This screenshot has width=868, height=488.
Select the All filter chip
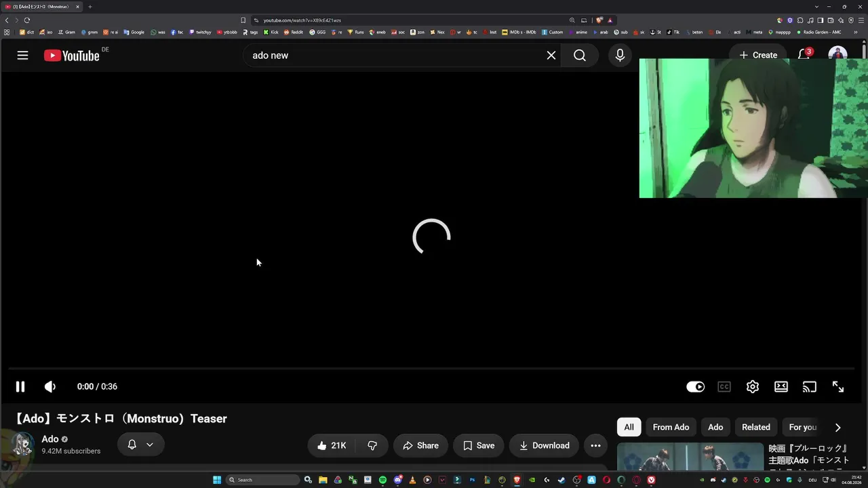coord(629,427)
